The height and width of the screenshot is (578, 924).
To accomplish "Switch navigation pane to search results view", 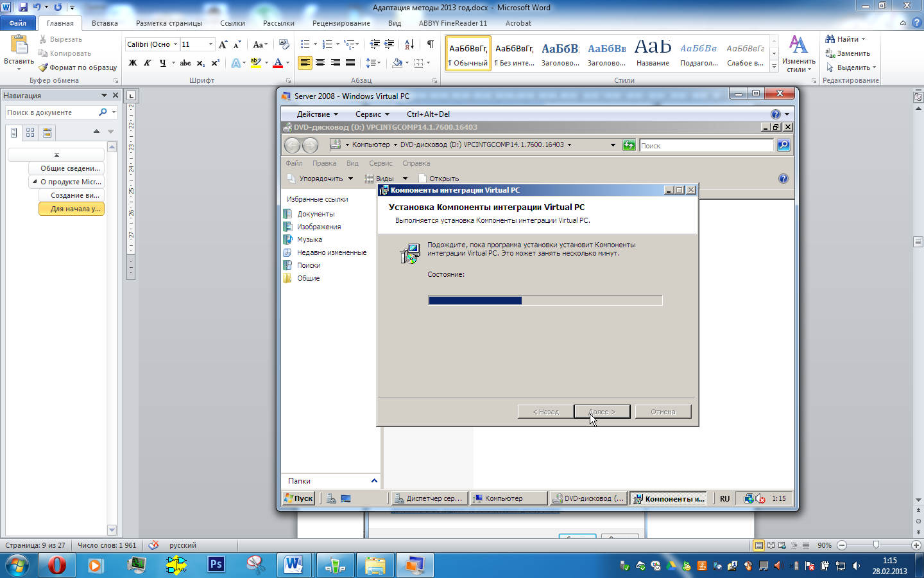I will pos(47,132).
